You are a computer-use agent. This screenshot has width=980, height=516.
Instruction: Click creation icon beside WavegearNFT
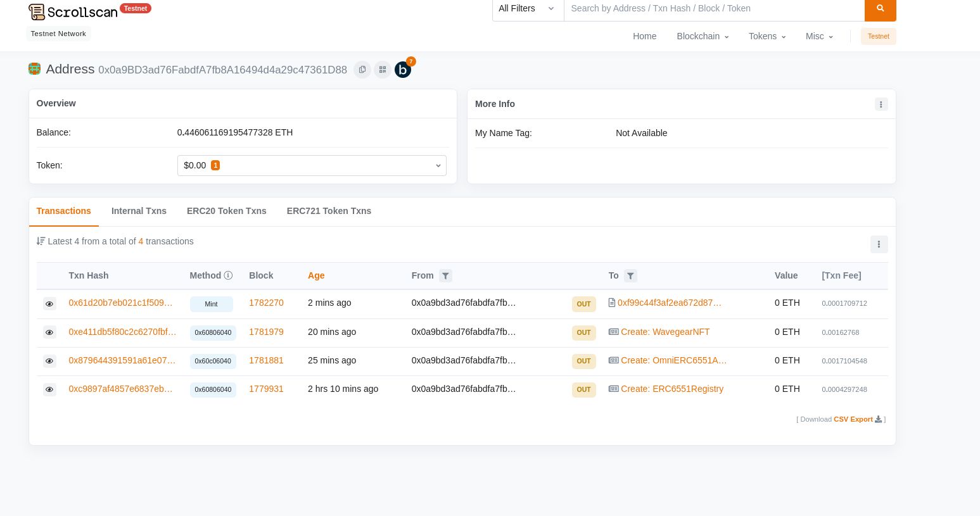click(x=613, y=332)
